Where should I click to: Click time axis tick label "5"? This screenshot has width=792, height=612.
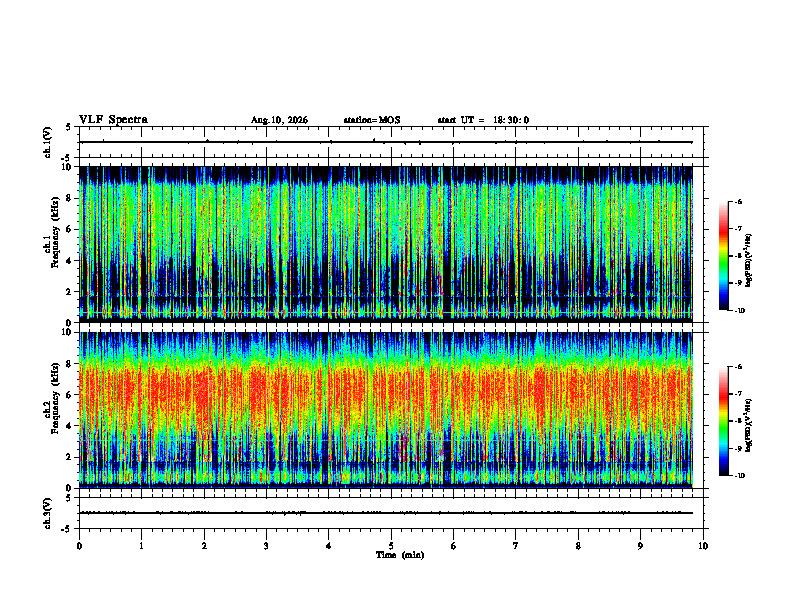tap(391, 546)
